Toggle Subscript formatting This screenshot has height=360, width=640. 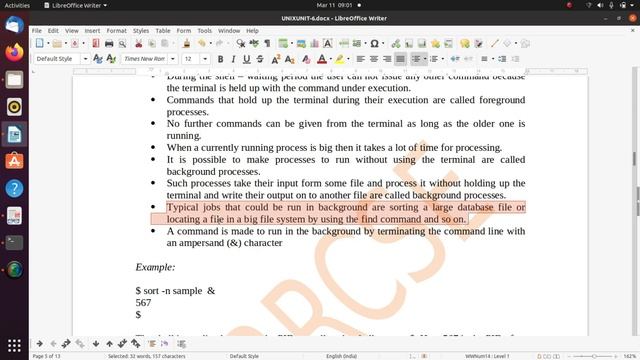tap(289, 59)
